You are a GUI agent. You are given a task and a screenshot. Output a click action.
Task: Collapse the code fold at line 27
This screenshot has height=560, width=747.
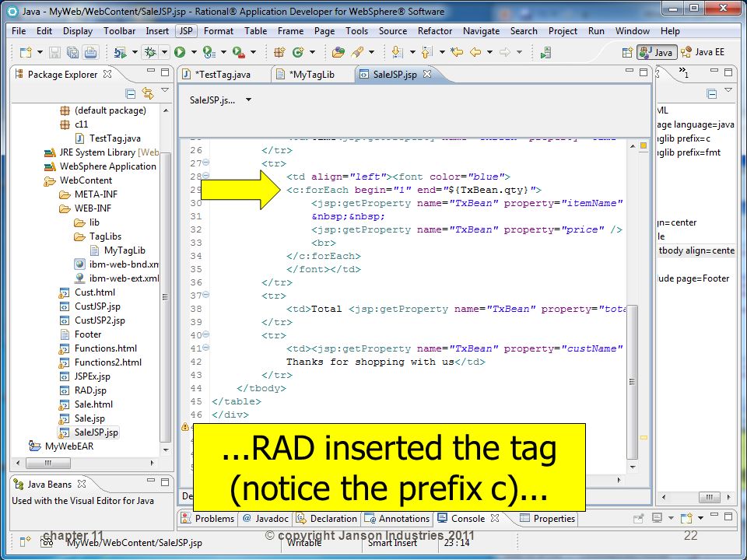206,163
